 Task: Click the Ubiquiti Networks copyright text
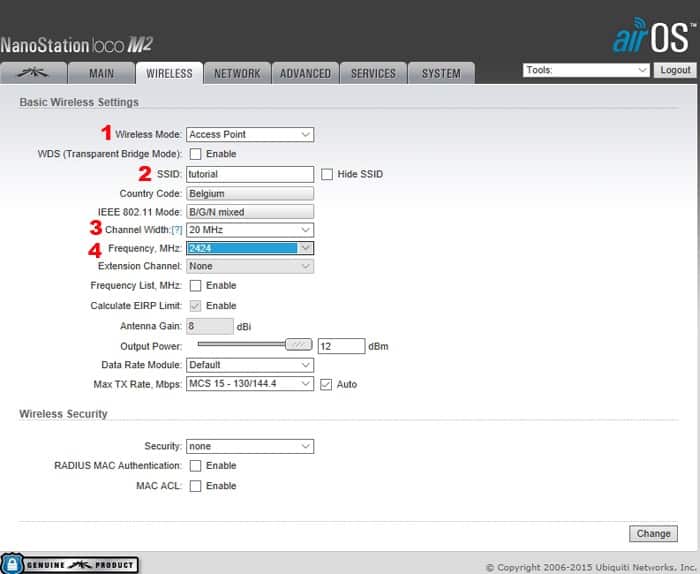tap(591, 567)
